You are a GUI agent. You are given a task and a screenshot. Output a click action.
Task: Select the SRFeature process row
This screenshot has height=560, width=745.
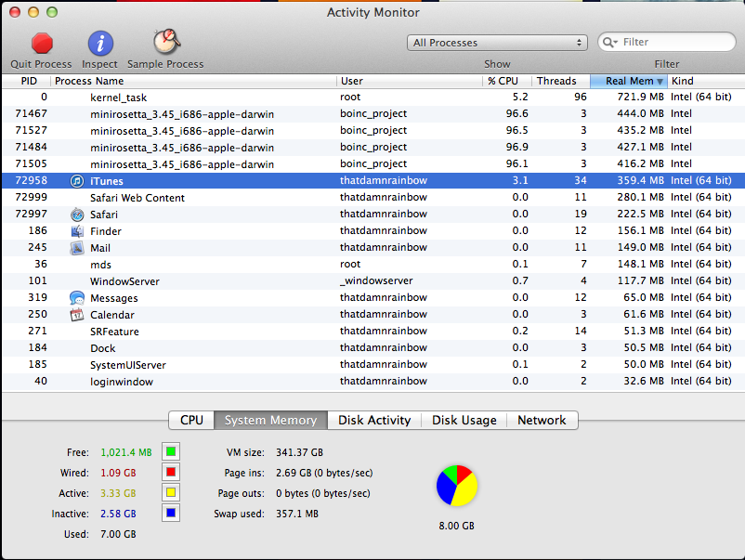point(373,331)
